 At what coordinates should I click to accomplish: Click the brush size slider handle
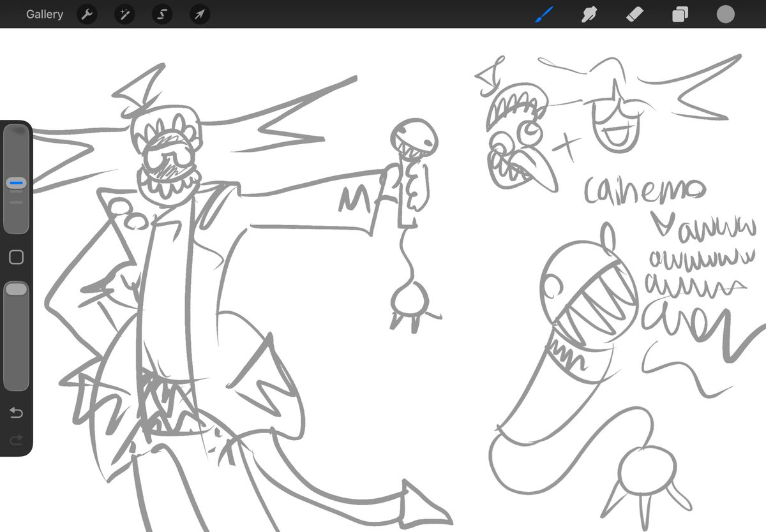17,183
